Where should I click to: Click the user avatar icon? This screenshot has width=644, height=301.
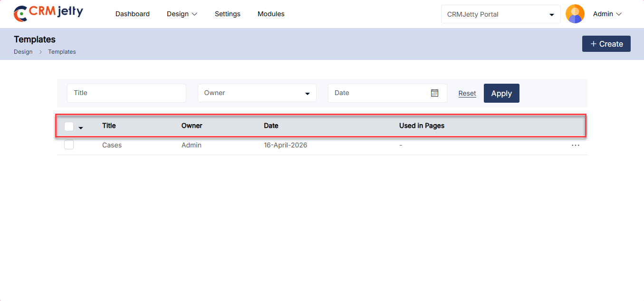(x=575, y=14)
